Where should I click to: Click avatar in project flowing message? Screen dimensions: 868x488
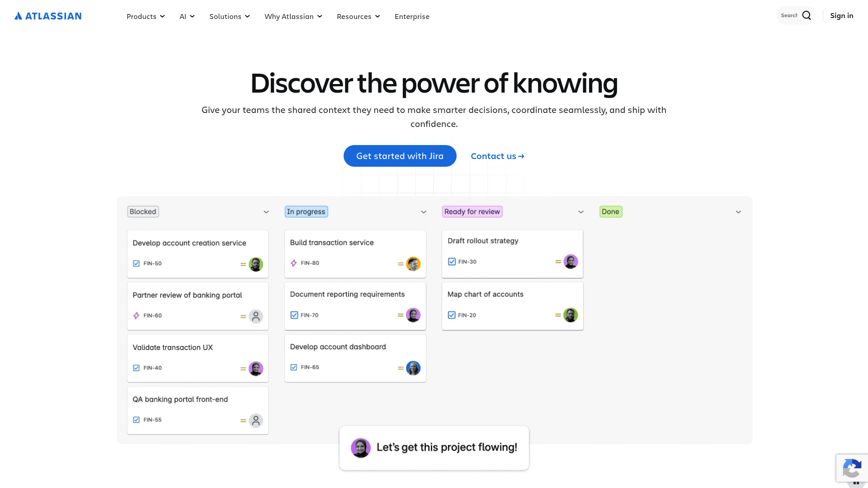click(x=361, y=448)
